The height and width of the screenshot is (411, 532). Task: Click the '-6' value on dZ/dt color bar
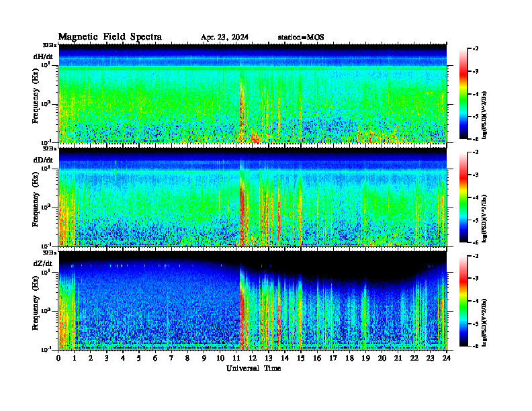pos(476,346)
